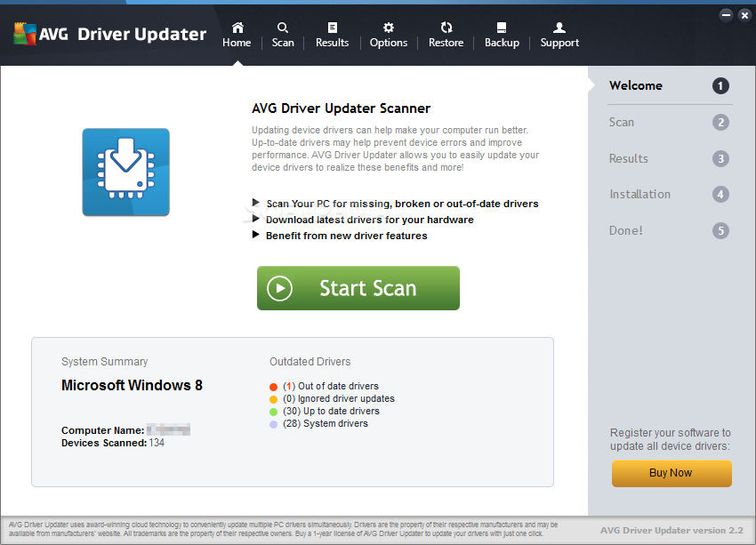
Task: Click the orange ignored updates dot
Action: (273, 399)
